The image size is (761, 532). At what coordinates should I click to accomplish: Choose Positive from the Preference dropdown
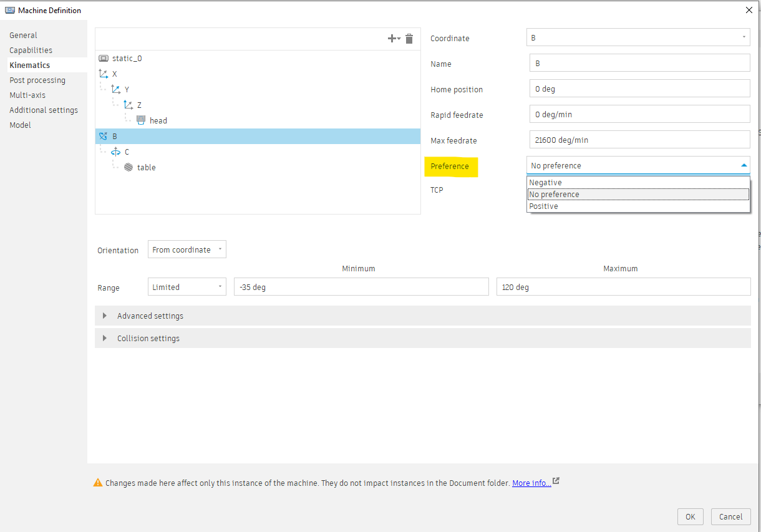click(543, 206)
